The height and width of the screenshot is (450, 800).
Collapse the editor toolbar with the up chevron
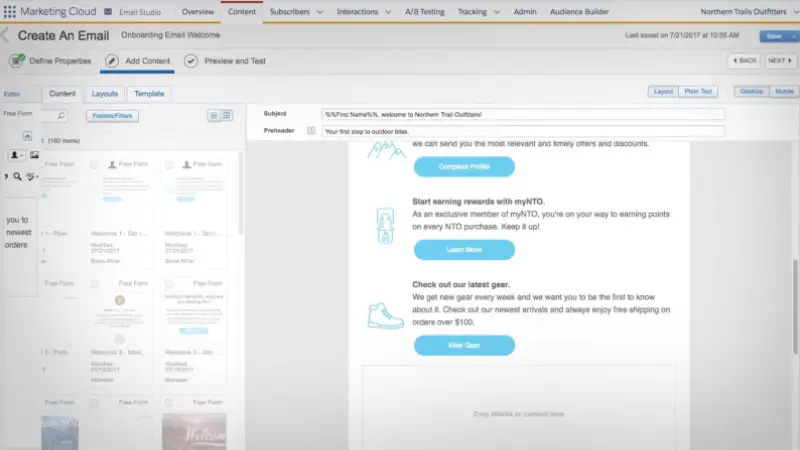click(28, 136)
